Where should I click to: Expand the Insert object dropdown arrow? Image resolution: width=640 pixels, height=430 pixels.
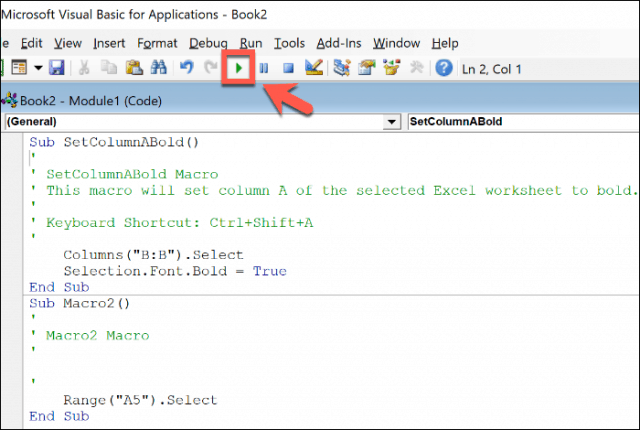38,68
